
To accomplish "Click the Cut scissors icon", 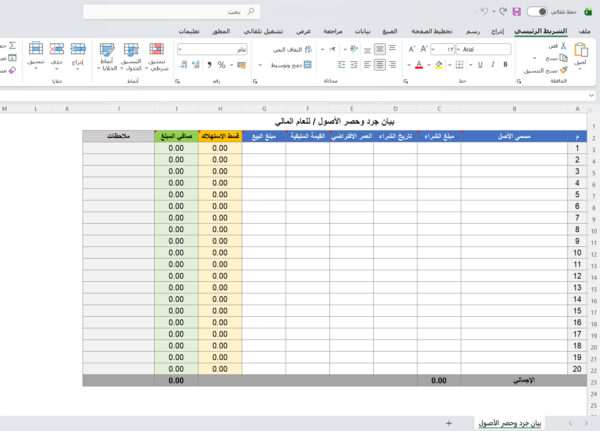I will click(x=563, y=46).
